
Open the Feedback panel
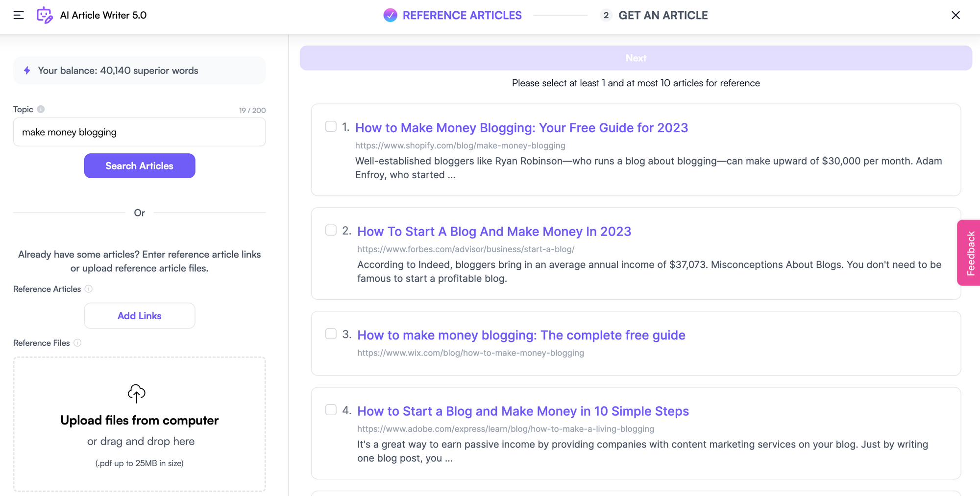point(969,253)
